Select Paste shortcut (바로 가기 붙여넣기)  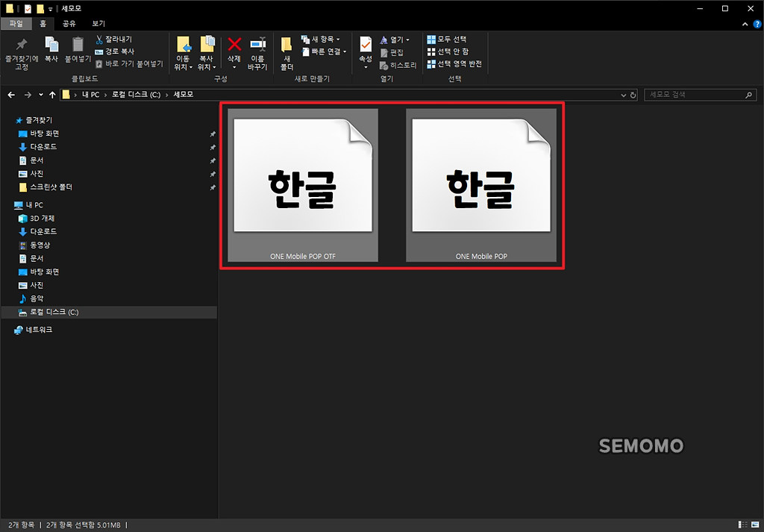(x=129, y=64)
